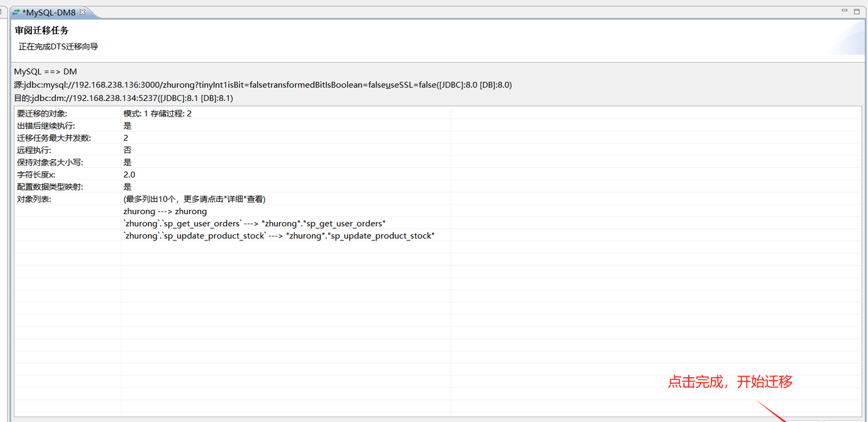Maximize the editor pane using the top-right icon
The image size is (868, 422).
coord(857,10)
